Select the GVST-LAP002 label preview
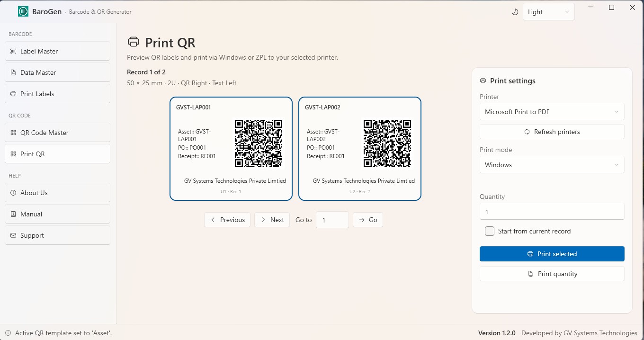This screenshot has height=340, width=644. (x=360, y=149)
